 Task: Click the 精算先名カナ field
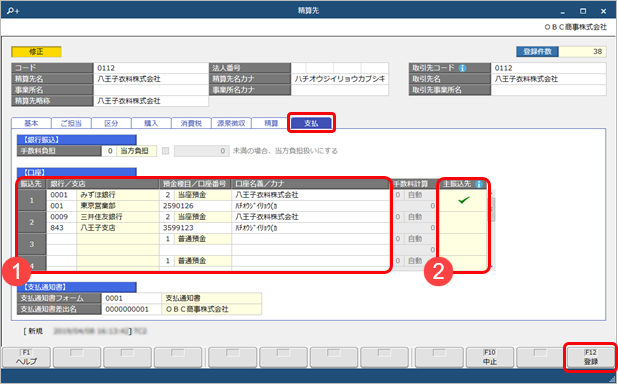tap(339, 79)
